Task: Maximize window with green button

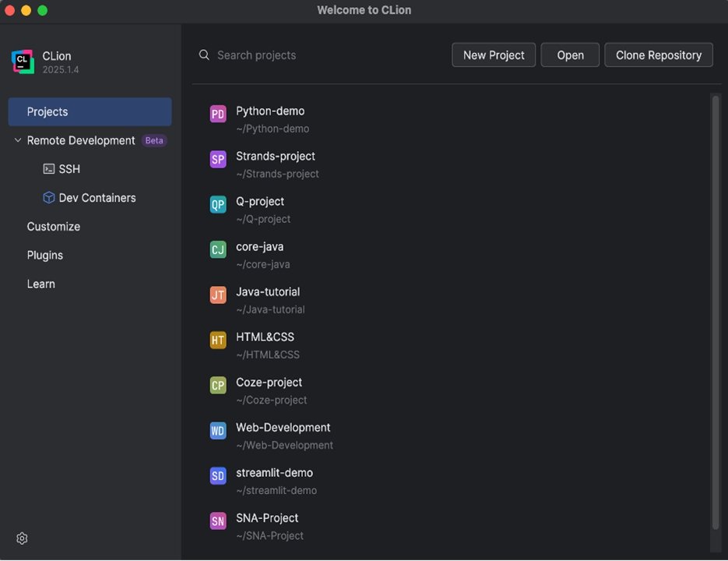Action: tap(42, 10)
